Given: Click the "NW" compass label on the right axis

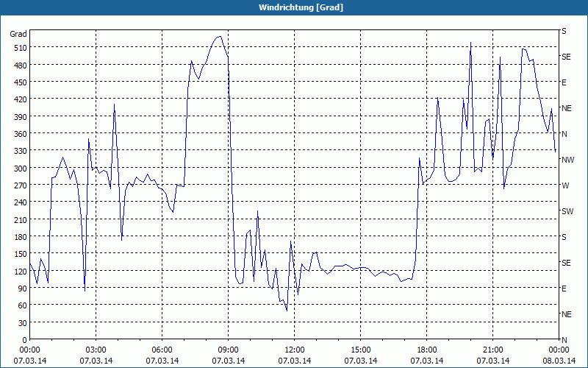Looking at the screenshot, I should pyautogui.click(x=567, y=160).
